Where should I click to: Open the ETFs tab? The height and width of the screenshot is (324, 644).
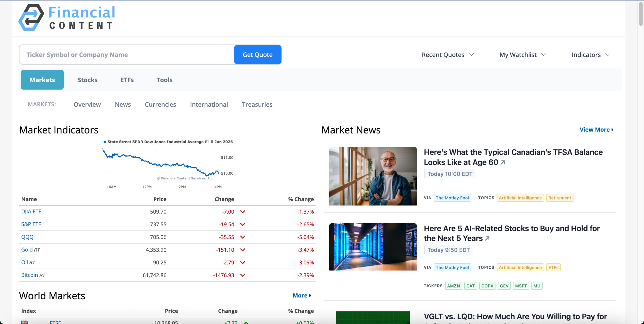pyautogui.click(x=127, y=80)
